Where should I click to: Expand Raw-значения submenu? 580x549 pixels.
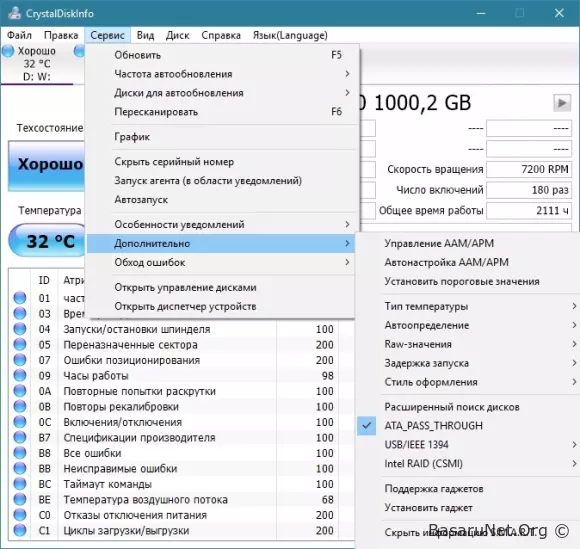point(468,344)
